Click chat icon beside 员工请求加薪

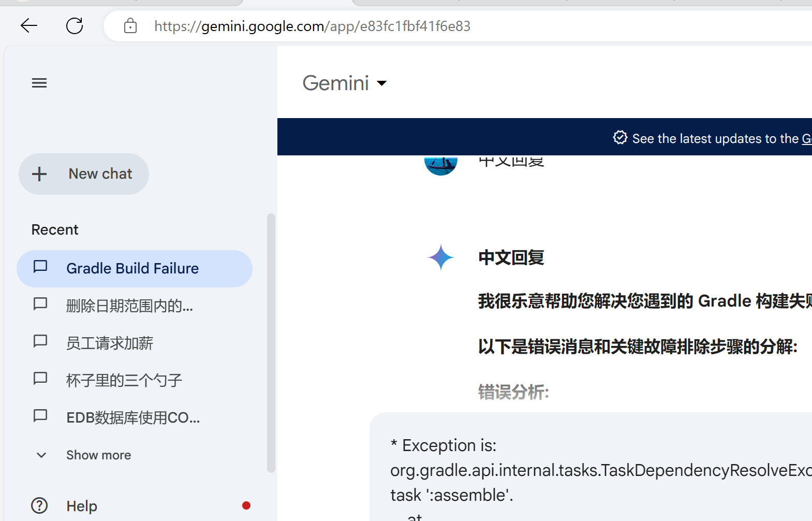pos(40,341)
